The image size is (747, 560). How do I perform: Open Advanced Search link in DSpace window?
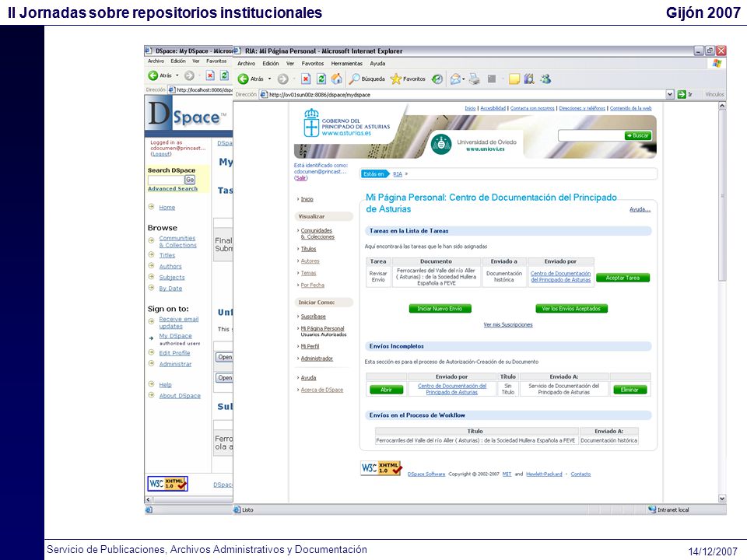click(x=173, y=188)
